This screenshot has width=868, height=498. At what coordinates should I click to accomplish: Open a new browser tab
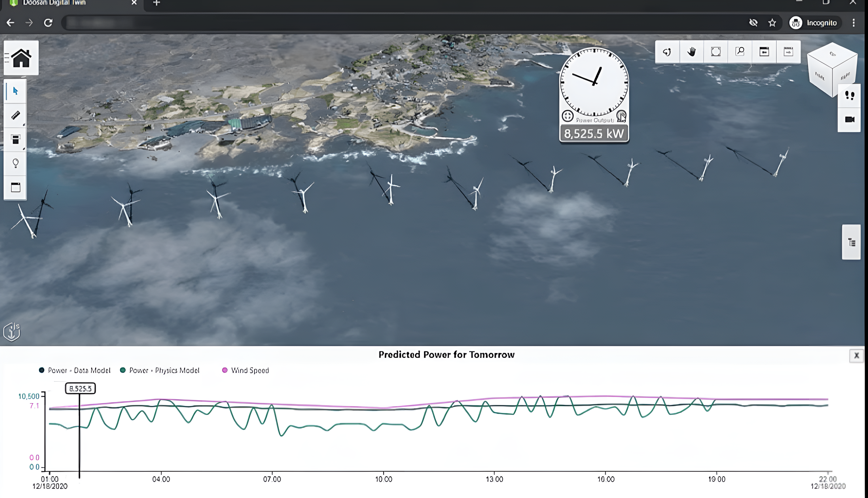pos(156,3)
